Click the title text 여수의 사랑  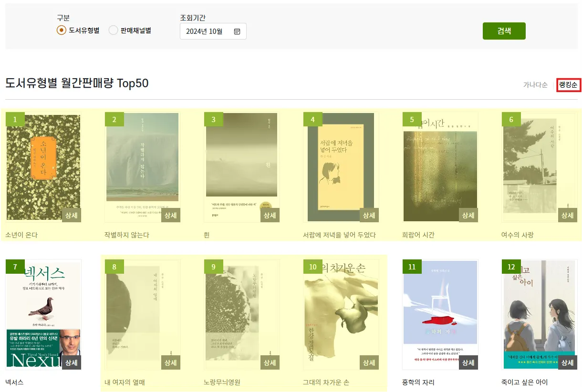[518, 235]
